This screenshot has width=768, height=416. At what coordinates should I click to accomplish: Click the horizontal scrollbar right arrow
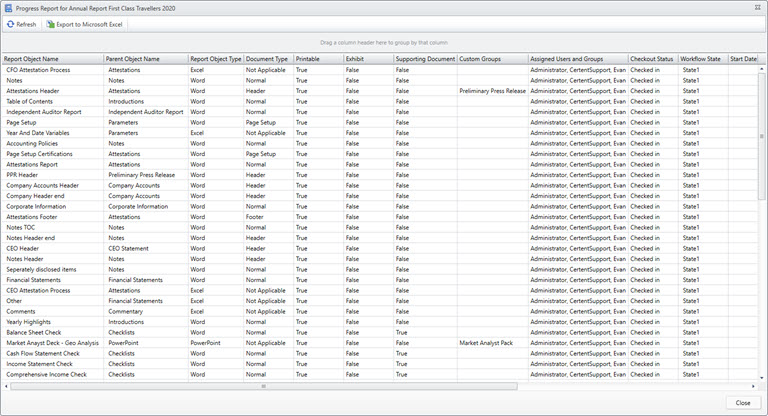[x=753, y=386]
